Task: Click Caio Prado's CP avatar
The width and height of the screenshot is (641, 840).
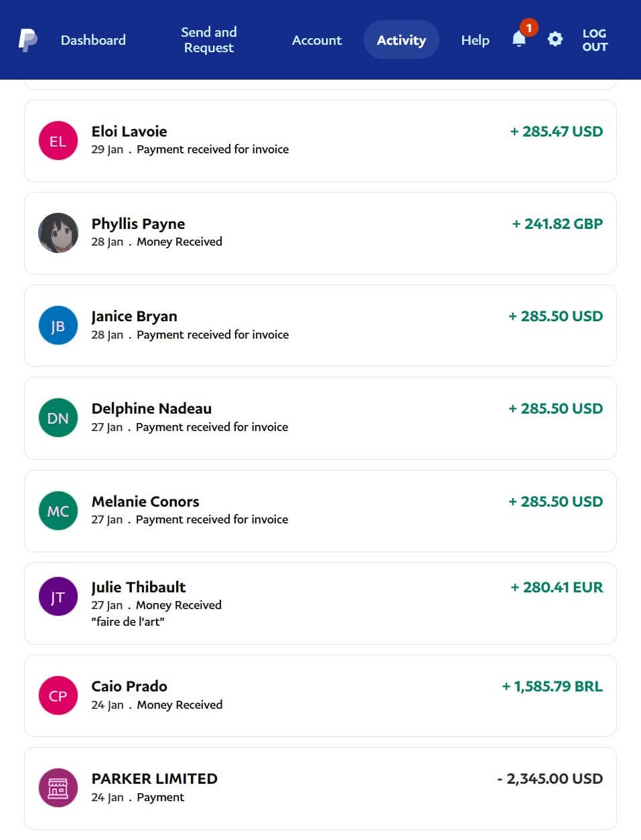Action: tap(58, 695)
